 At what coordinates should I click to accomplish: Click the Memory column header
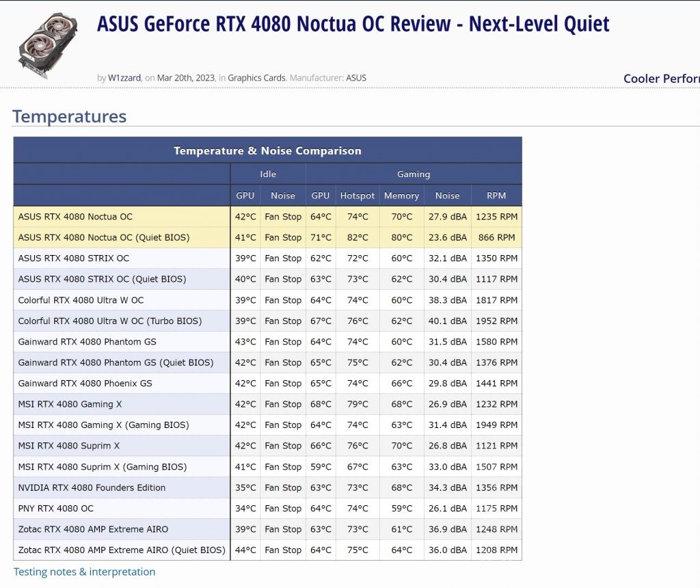tap(401, 196)
